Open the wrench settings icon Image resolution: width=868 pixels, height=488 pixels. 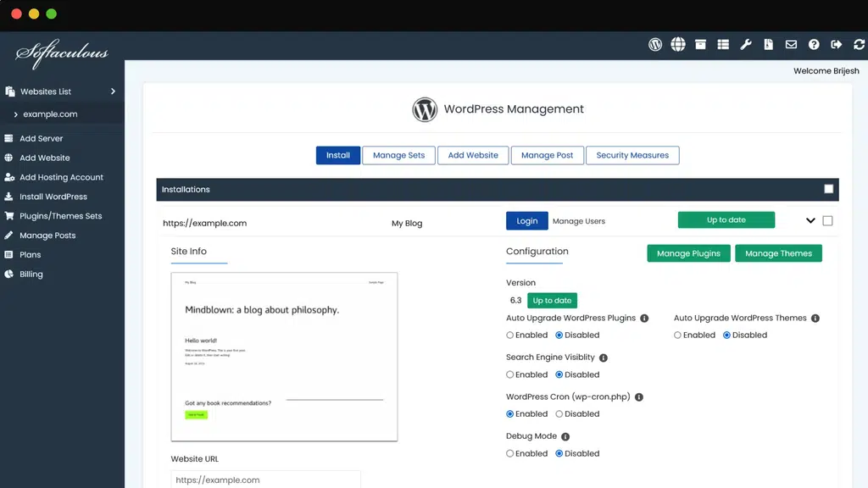click(x=746, y=44)
